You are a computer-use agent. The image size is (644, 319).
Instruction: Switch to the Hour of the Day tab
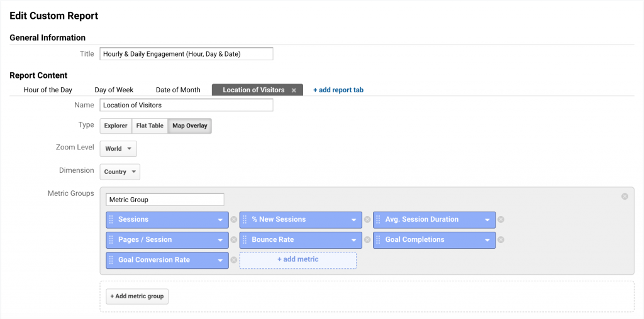point(48,90)
